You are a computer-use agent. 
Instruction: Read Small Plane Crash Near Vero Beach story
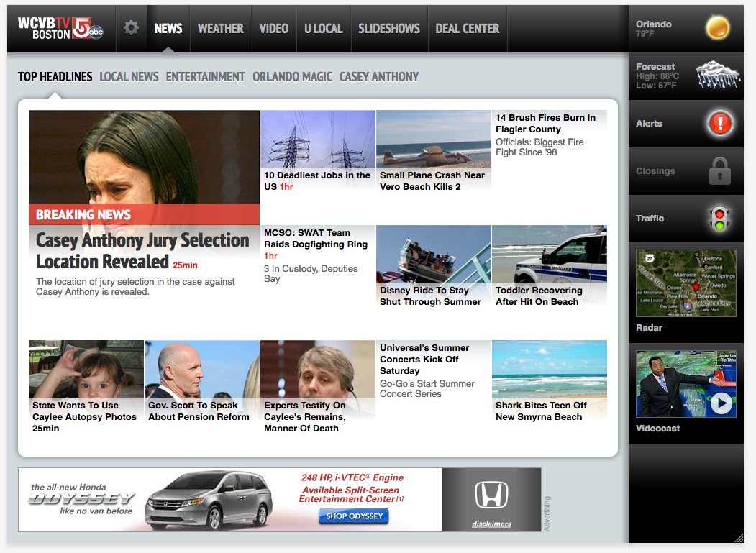click(x=432, y=180)
